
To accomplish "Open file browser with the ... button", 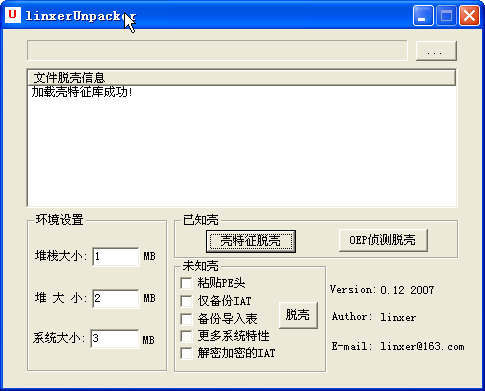I will (436, 51).
